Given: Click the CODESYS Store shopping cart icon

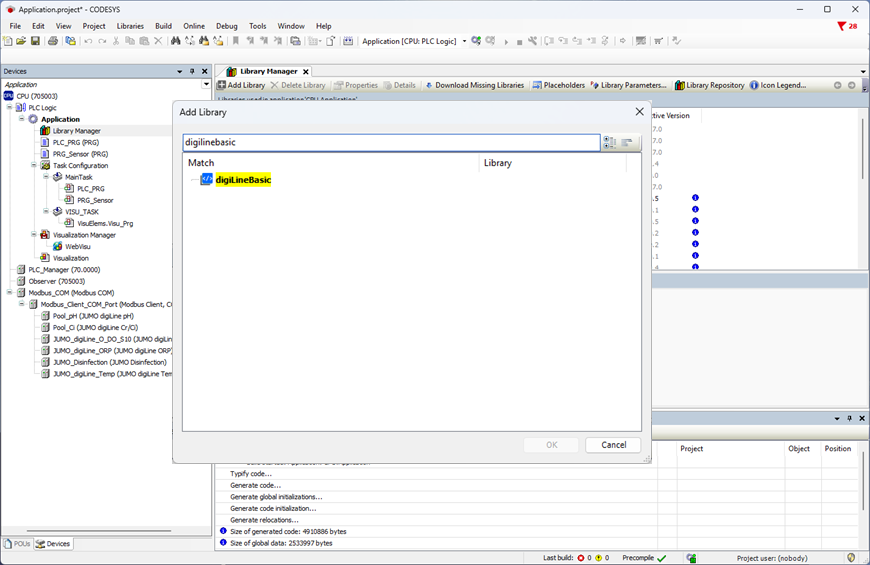Looking at the screenshot, I should tap(659, 41).
